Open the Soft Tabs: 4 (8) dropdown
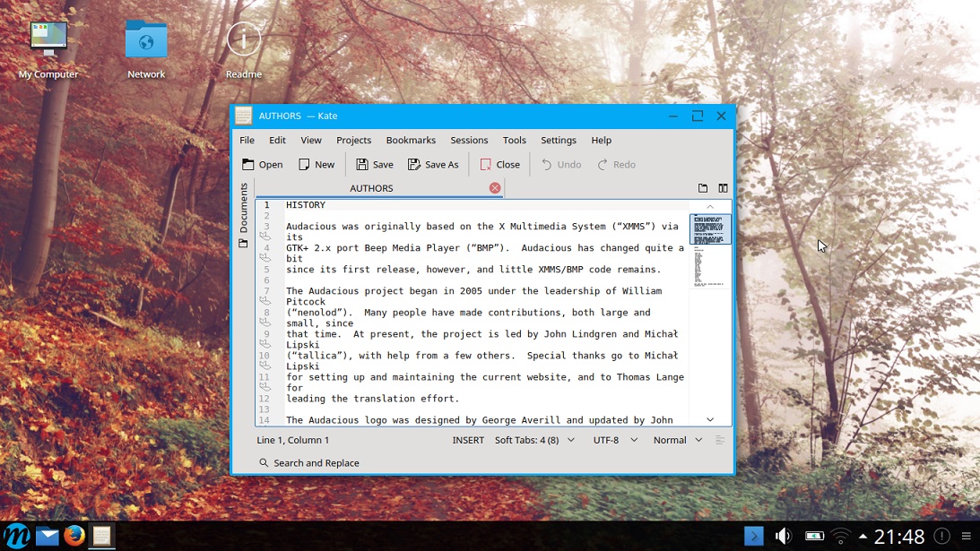 point(534,440)
